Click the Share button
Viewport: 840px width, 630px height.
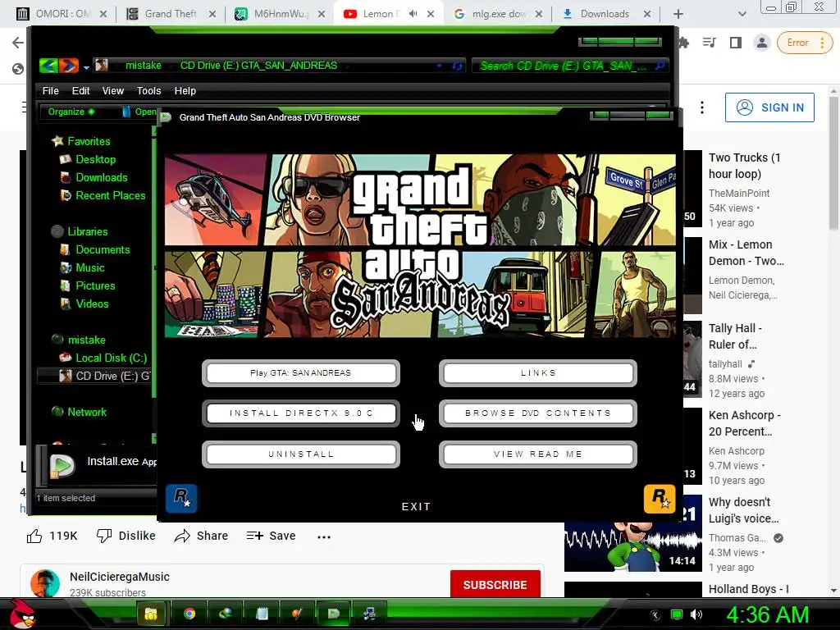point(202,536)
